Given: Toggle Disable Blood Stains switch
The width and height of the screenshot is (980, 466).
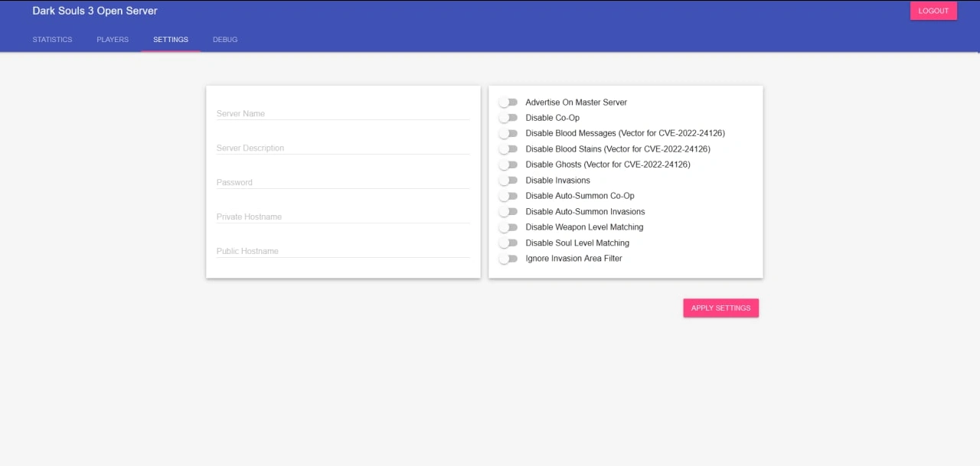Looking at the screenshot, I should 508,149.
